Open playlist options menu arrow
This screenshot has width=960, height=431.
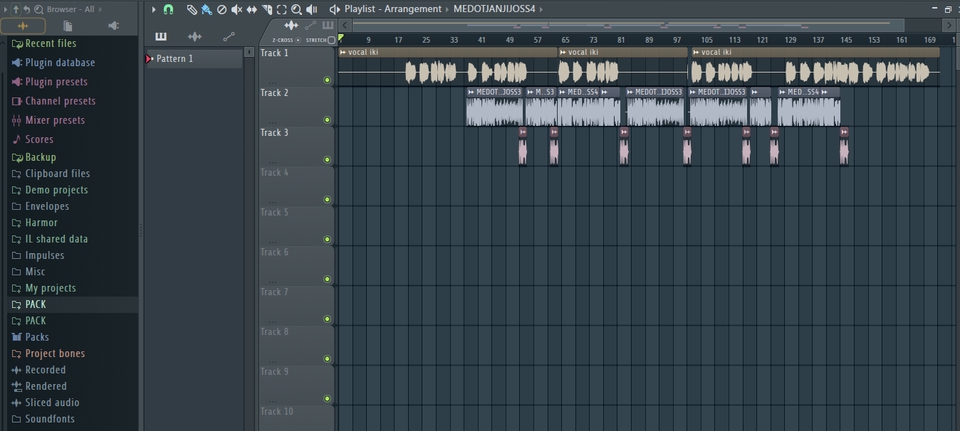(x=154, y=9)
